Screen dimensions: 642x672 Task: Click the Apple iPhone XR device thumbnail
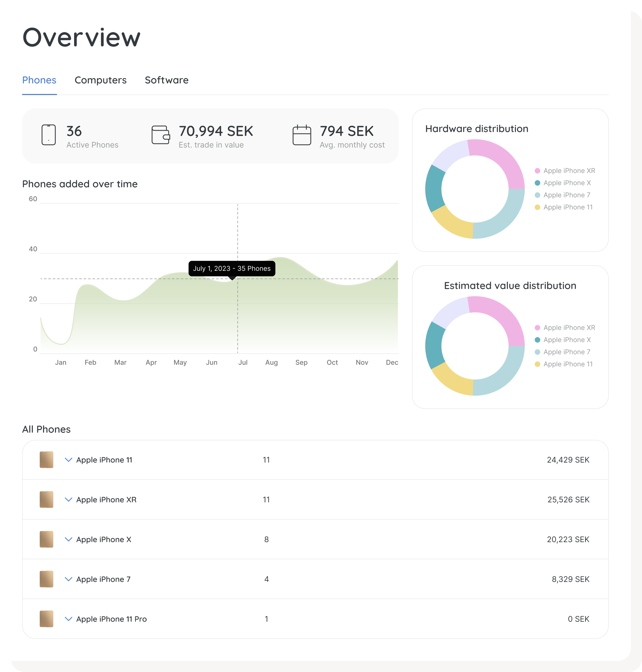[46, 499]
